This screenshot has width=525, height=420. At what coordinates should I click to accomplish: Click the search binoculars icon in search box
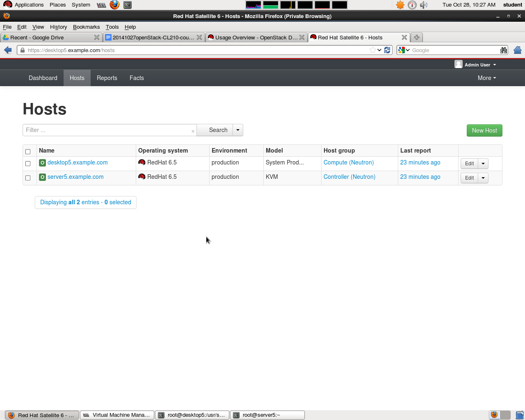point(504,50)
